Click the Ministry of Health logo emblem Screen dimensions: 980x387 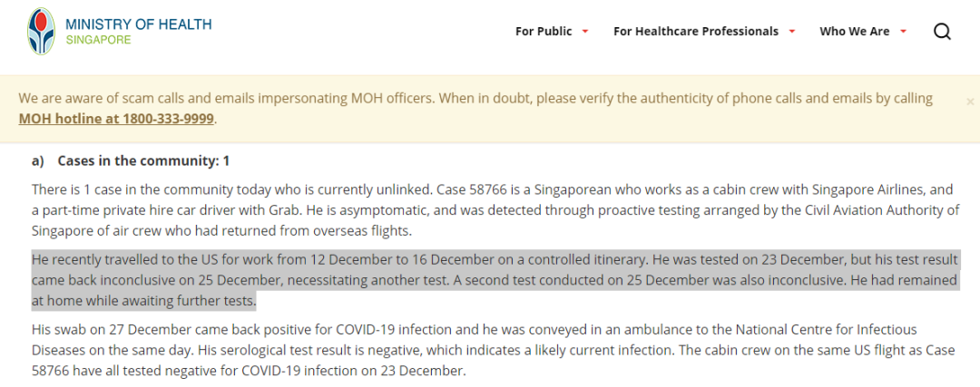point(41,32)
